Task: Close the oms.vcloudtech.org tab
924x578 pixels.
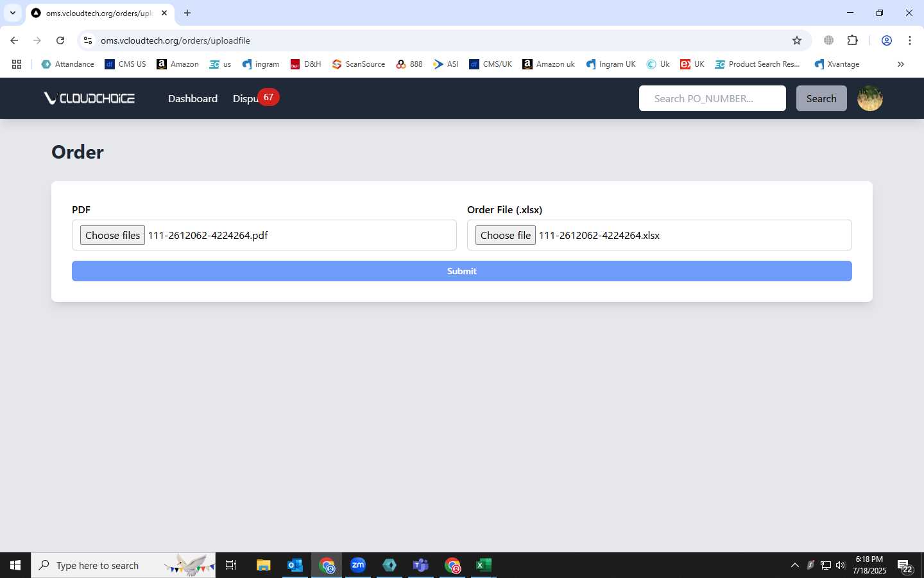Action: coord(164,13)
